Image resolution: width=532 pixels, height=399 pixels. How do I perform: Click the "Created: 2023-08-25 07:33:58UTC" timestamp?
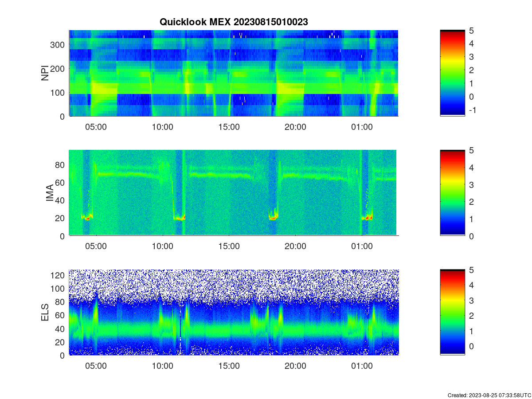click(x=489, y=395)
